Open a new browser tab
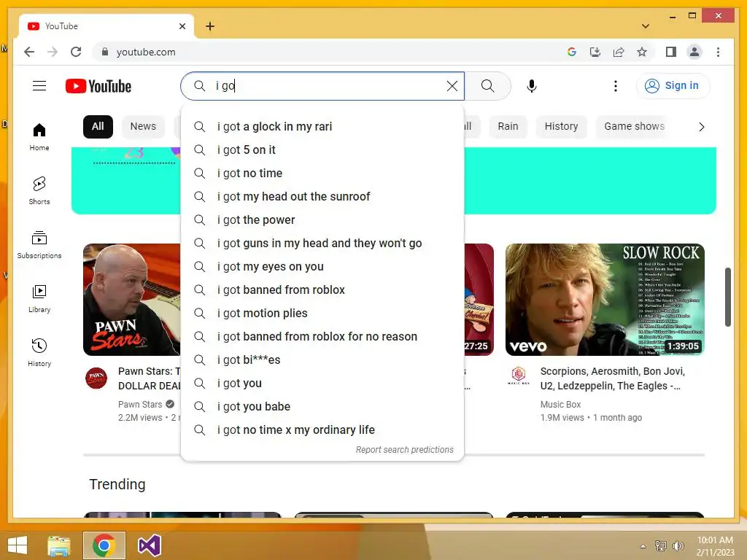This screenshot has width=747, height=560. [x=210, y=26]
